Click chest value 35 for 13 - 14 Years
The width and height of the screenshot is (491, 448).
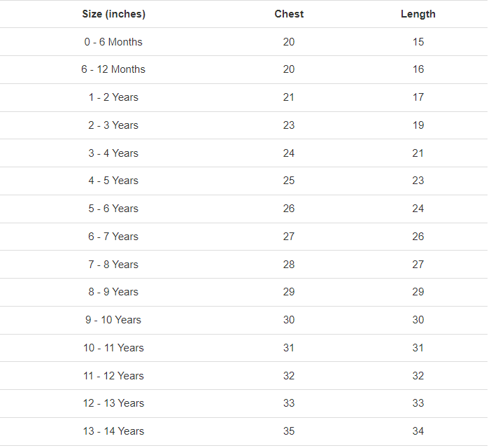289,431
